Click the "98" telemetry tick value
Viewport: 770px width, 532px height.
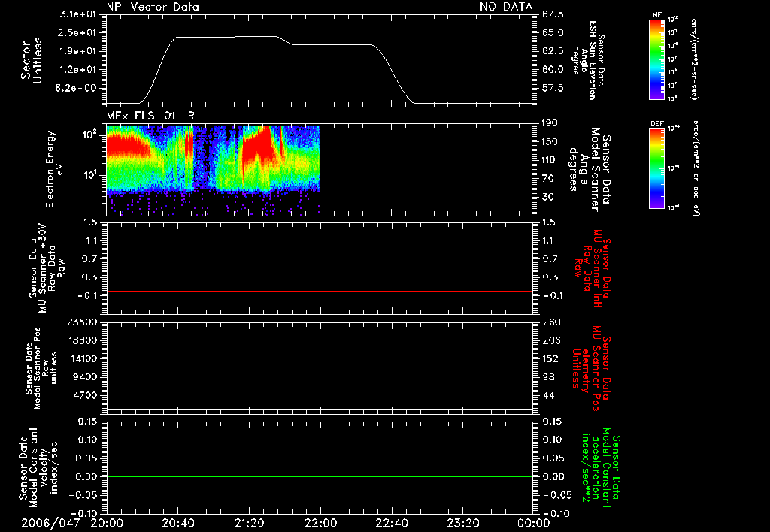pyautogui.click(x=548, y=377)
